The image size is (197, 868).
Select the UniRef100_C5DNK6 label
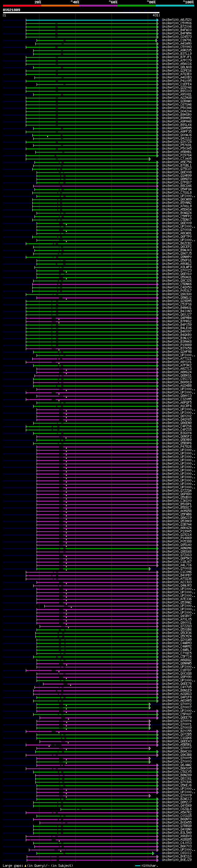pyautogui.click(x=177, y=284)
